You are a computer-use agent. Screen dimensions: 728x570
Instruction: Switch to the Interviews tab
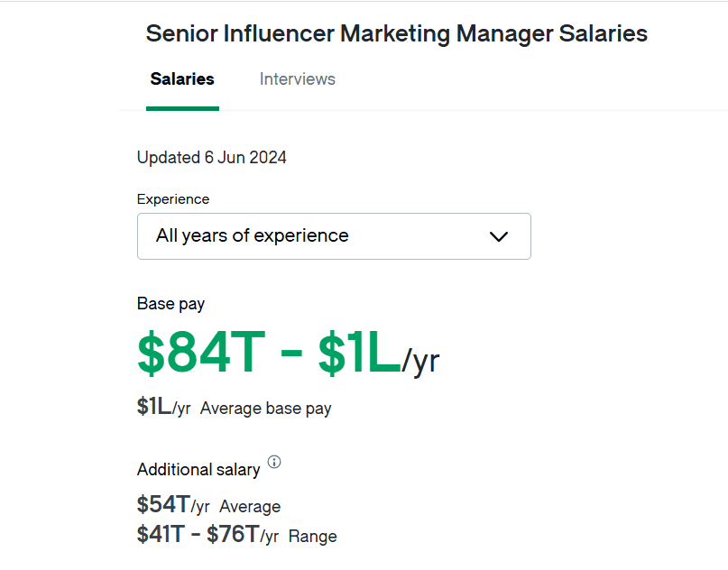(297, 79)
